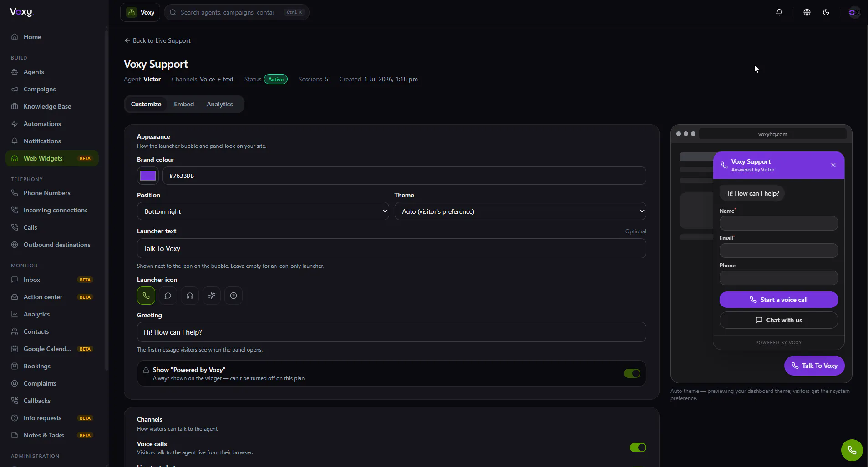
Task: Open the language globe menu
Action: tap(807, 12)
